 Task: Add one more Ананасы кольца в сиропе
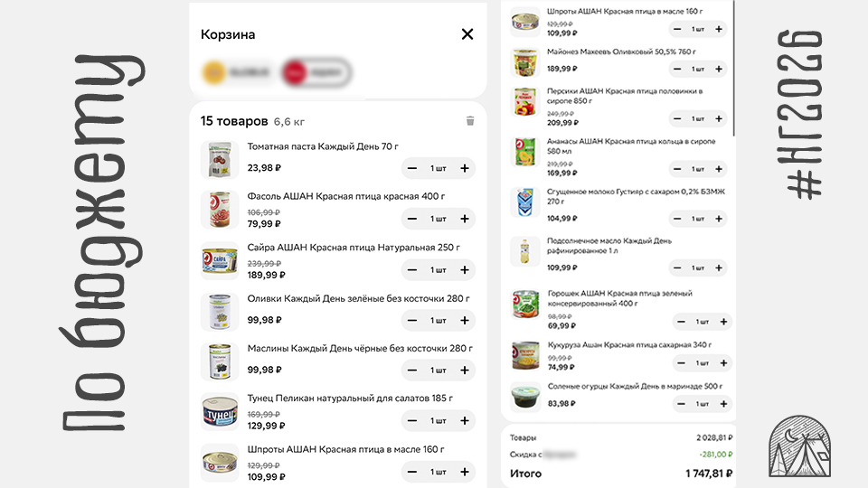(x=719, y=169)
